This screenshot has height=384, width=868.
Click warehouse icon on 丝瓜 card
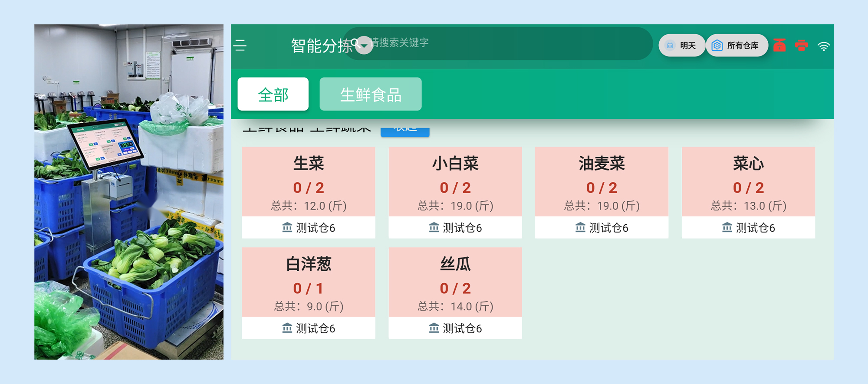[x=434, y=328]
